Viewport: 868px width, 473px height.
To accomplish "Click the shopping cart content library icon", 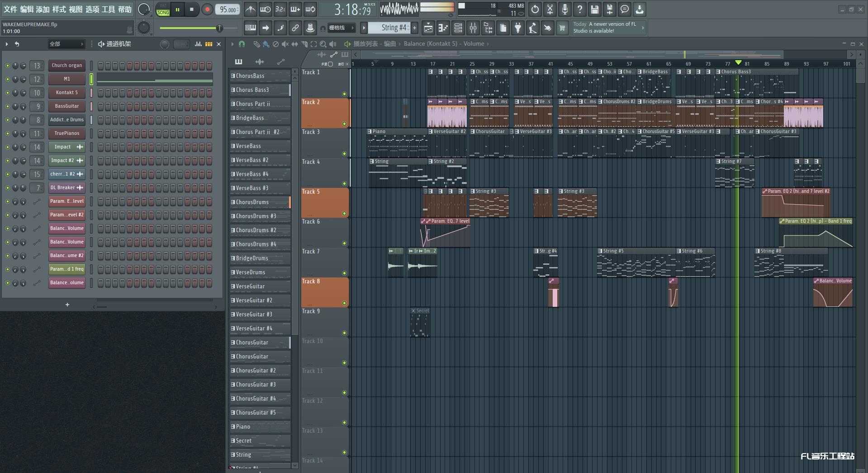I will point(562,28).
